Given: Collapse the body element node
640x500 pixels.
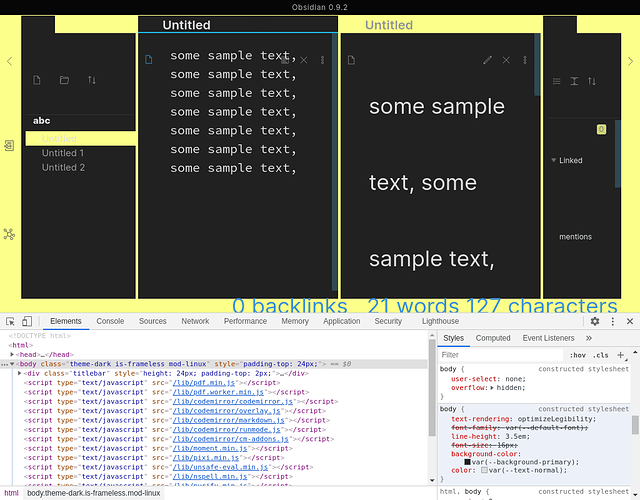Looking at the screenshot, I should (x=12, y=364).
